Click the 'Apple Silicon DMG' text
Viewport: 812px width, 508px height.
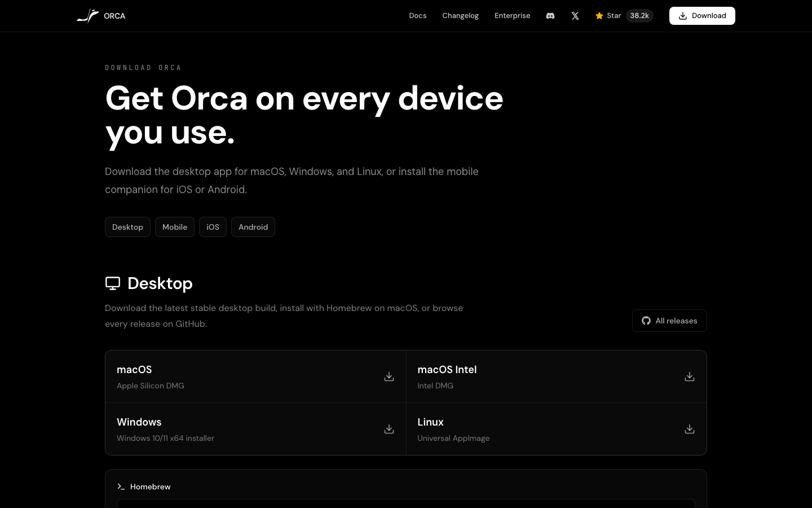click(x=151, y=386)
